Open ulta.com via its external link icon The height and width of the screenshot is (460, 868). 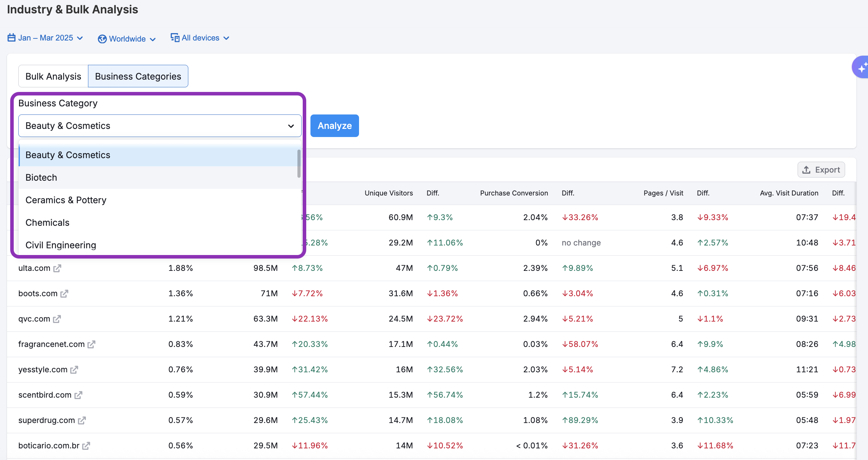(x=57, y=268)
